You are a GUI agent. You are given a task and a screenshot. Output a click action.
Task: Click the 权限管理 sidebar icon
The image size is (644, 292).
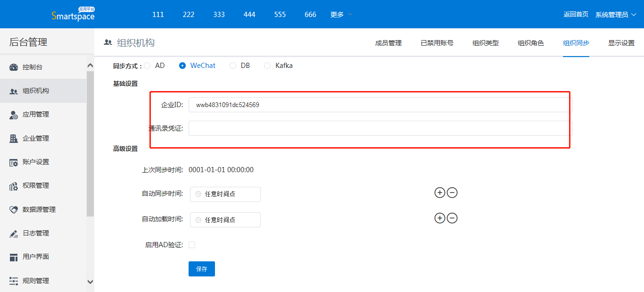coord(14,186)
